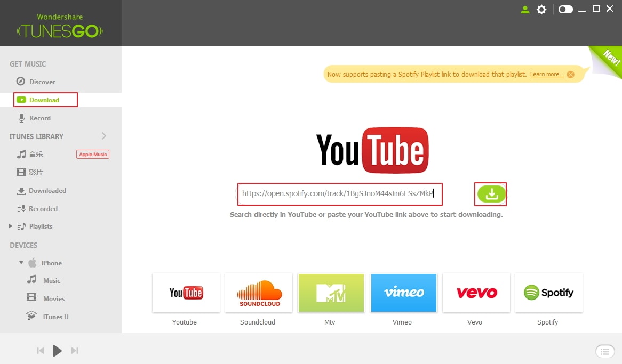
Task: Open the Vevo site tile
Action: click(x=476, y=293)
